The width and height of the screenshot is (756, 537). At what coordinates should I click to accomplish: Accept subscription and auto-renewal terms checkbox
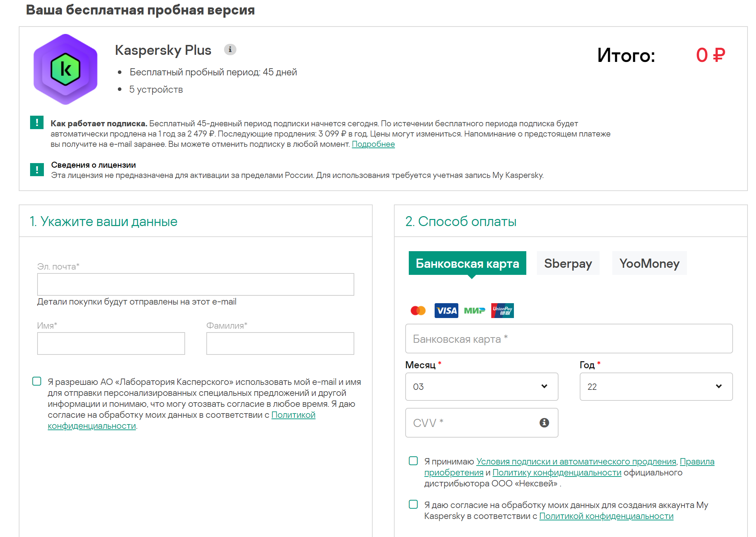[413, 461]
